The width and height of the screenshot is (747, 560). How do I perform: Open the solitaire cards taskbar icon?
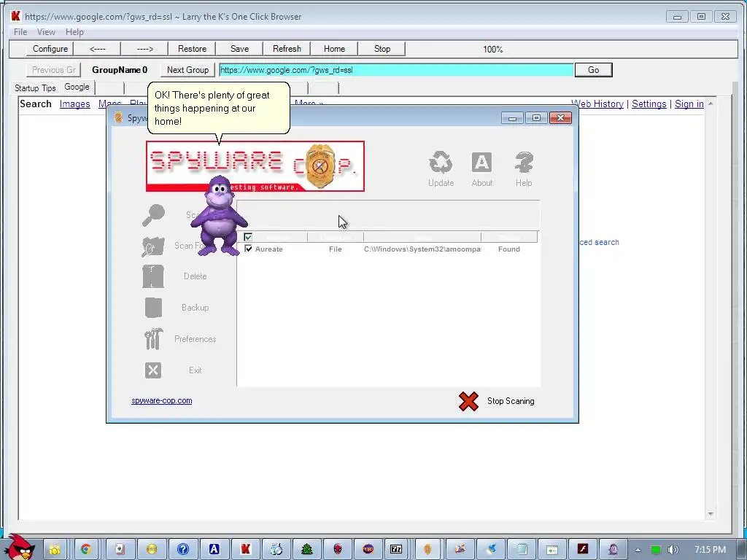point(120,549)
